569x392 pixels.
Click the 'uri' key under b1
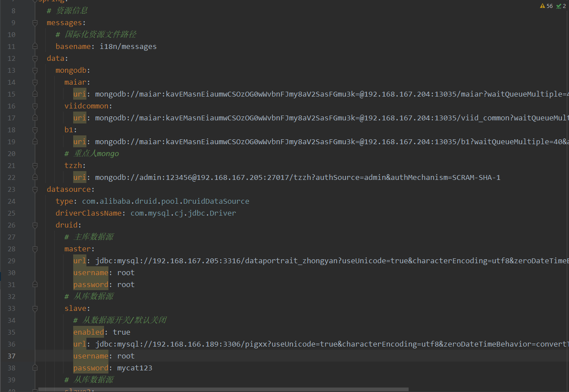80,142
